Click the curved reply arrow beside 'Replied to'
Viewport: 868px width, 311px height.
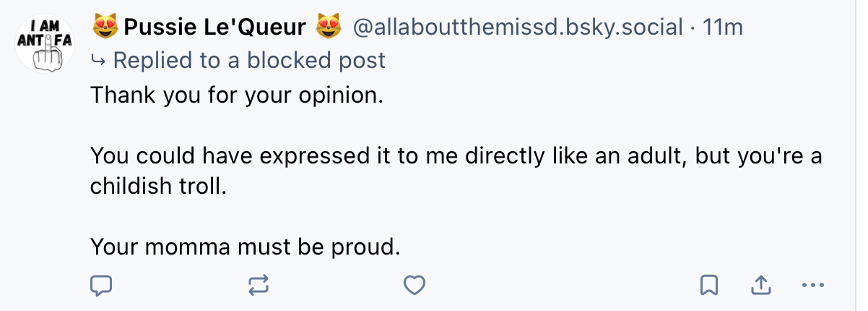coord(98,60)
